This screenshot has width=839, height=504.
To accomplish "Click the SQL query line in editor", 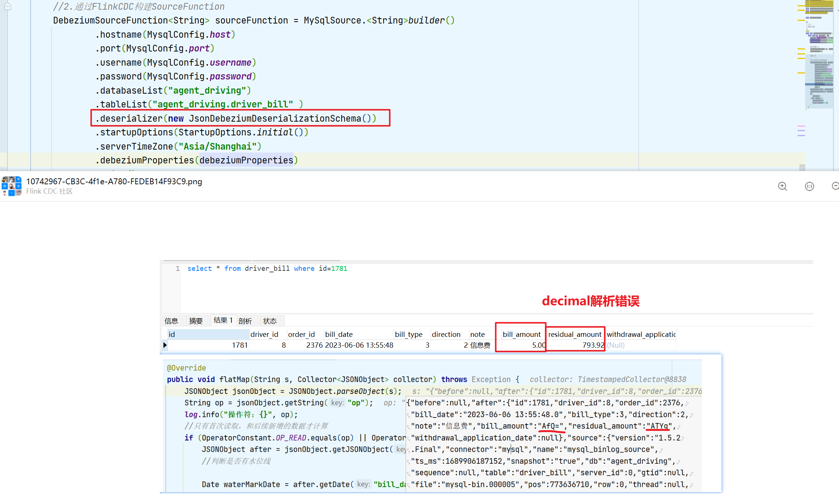I will [x=267, y=269].
